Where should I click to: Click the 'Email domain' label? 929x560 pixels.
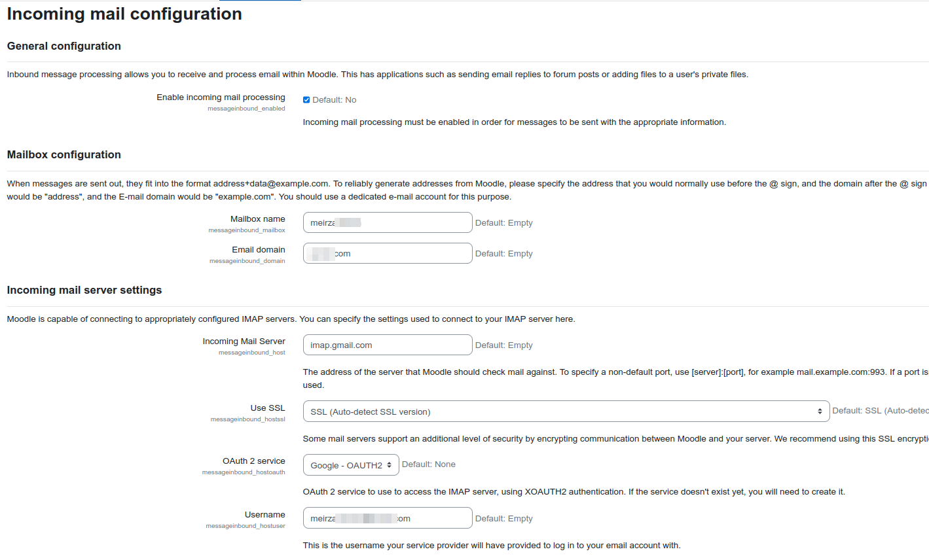[x=259, y=249]
